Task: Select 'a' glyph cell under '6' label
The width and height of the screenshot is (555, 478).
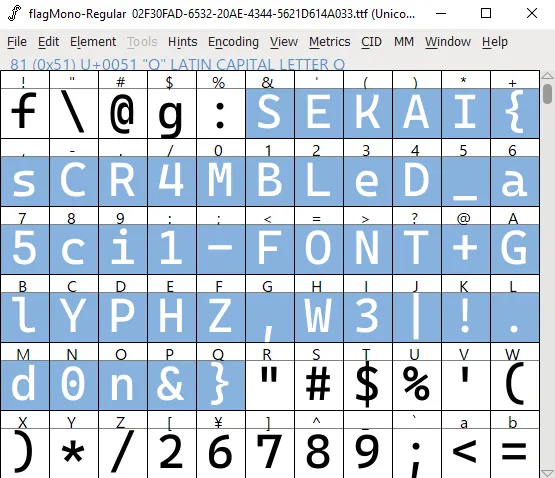Action: coord(515,181)
